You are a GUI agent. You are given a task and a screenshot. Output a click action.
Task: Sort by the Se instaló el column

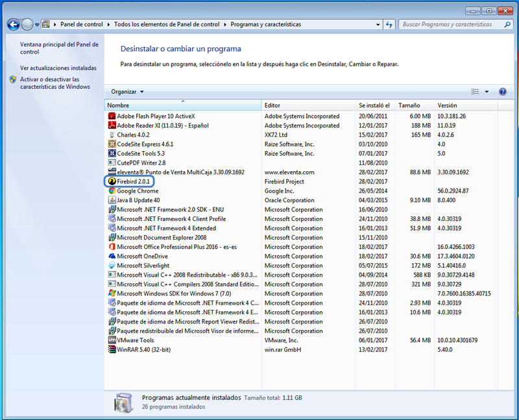coord(376,105)
